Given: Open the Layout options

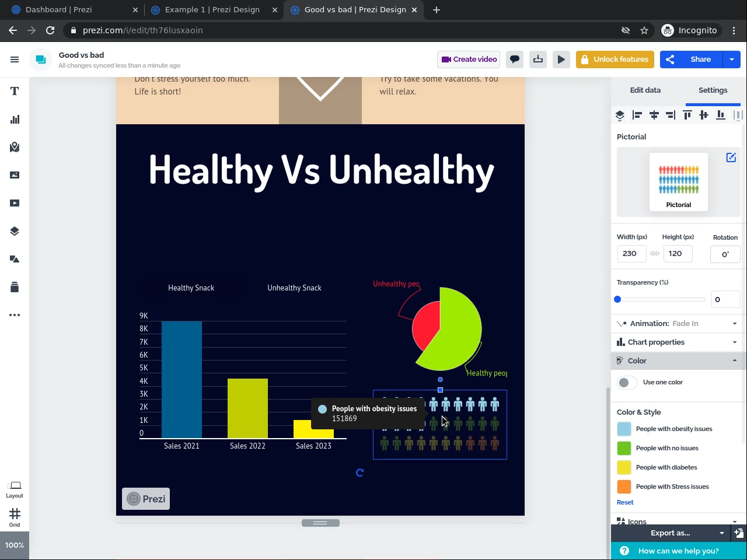Looking at the screenshot, I should [15, 489].
